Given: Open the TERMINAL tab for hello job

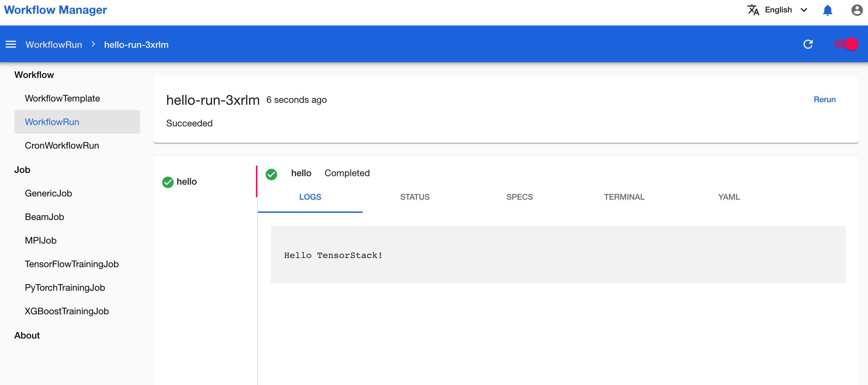Looking at the screenshot, I should (x=624, y=197).
